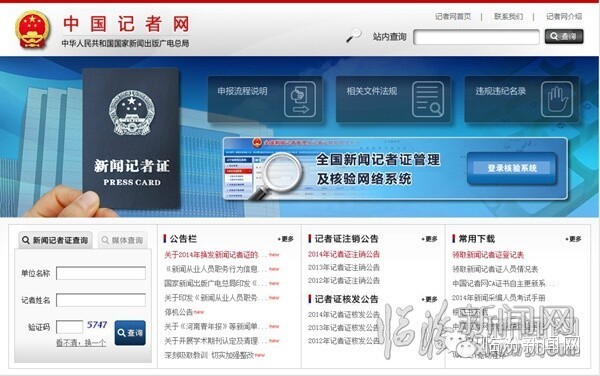Image resolution: width=600 pixels, height=376 pixels.
Task: Open notice 国家新闻出版广电总局印发
Action: point(216,283)
